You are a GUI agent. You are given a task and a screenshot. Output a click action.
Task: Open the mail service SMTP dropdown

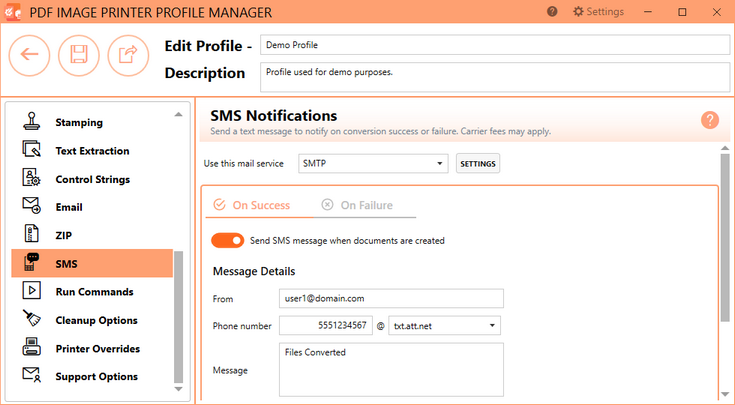(x=373, y=164)
